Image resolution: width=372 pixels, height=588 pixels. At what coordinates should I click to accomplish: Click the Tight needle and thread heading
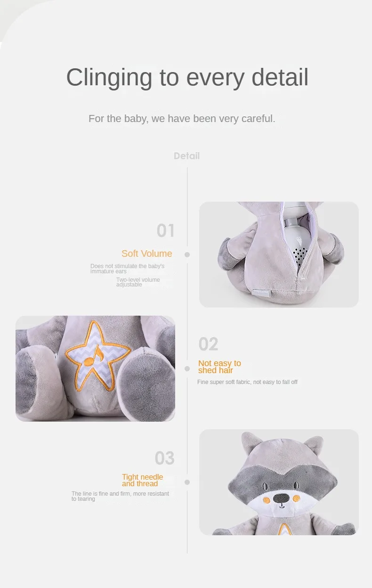pos(142,480)
